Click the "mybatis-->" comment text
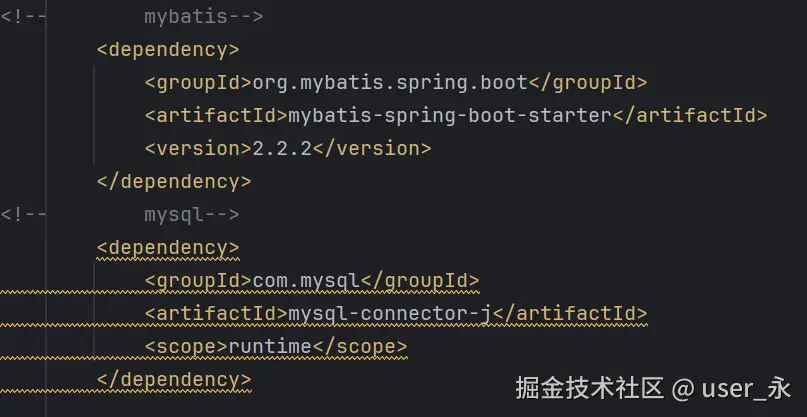The image size is (807, 417). [x=203, y=17]
